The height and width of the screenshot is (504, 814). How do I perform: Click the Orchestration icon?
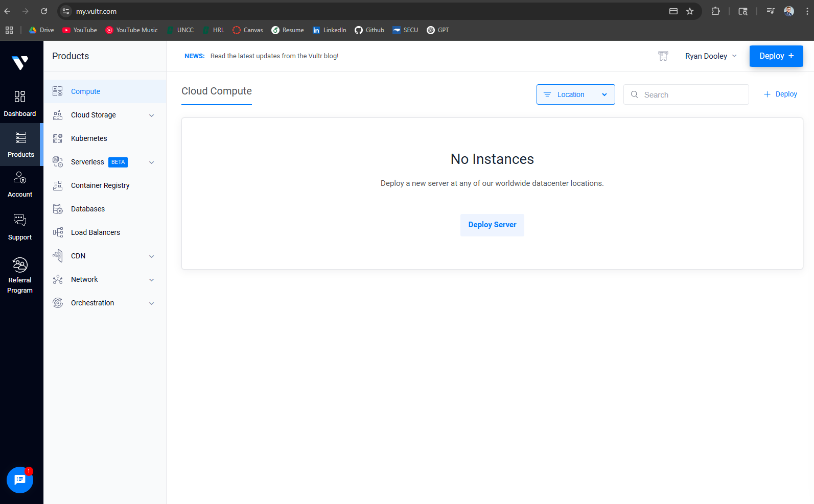(x=58, y=303)
